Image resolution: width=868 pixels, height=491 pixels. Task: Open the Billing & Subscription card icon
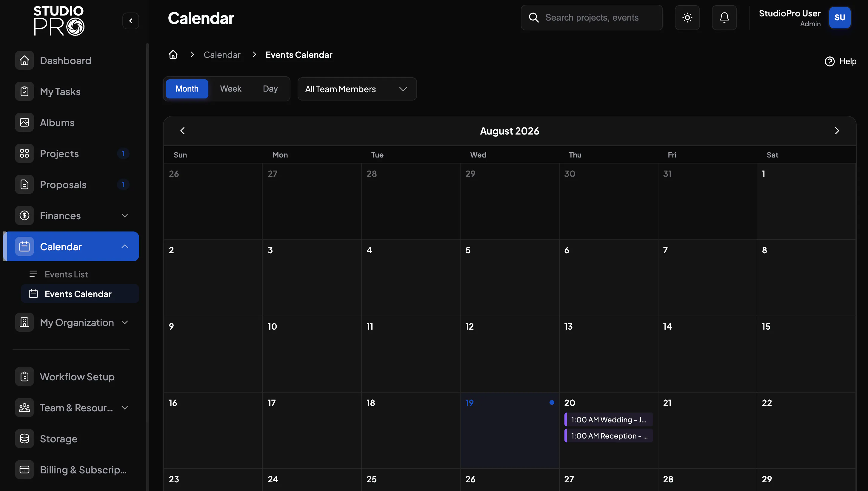coord(24,470)
